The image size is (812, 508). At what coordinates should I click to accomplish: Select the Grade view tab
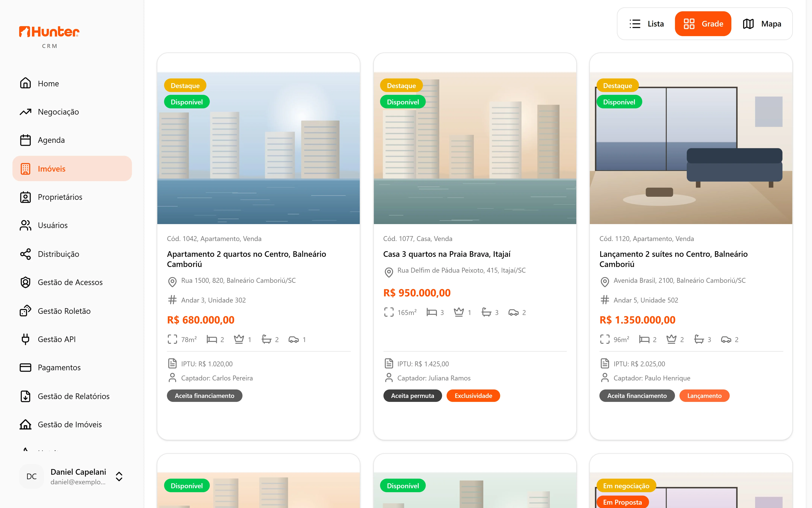(x=703, y=24)
